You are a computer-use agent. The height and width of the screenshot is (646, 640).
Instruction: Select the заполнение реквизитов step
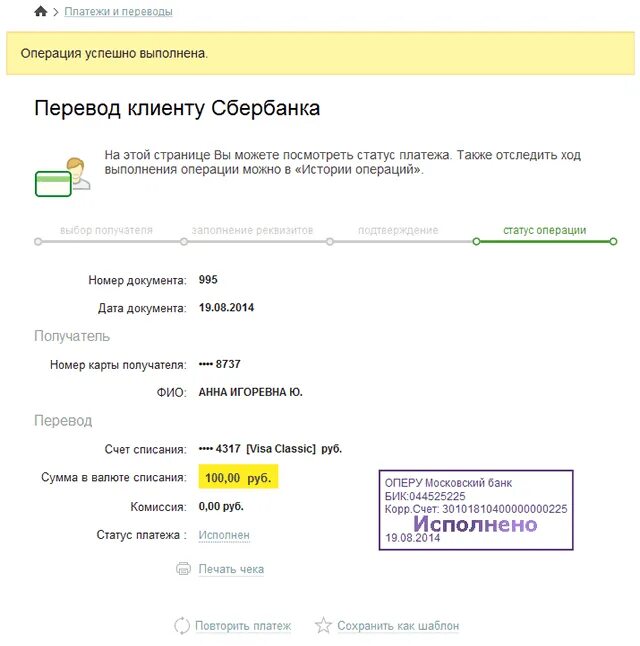point(252,230)
